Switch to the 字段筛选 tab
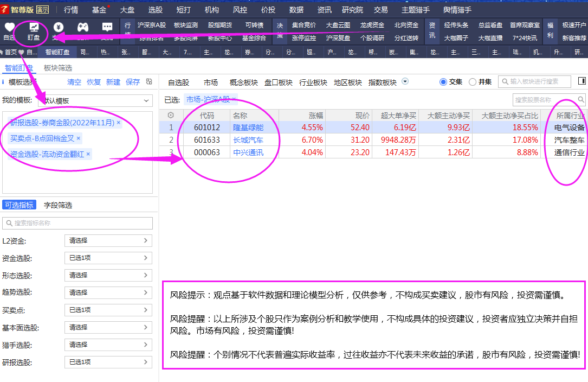Viewport: 588px width, 382px height. click(x=58, y=205)
